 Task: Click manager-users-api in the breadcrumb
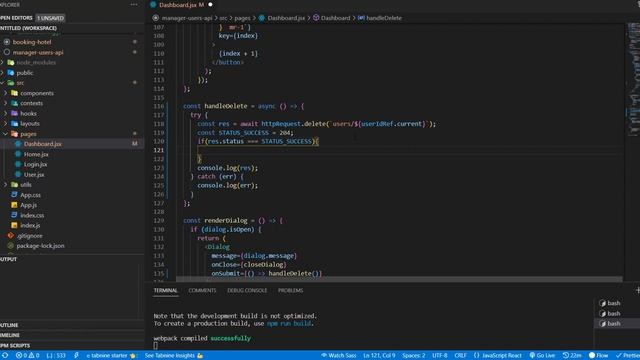click(187, 18)
